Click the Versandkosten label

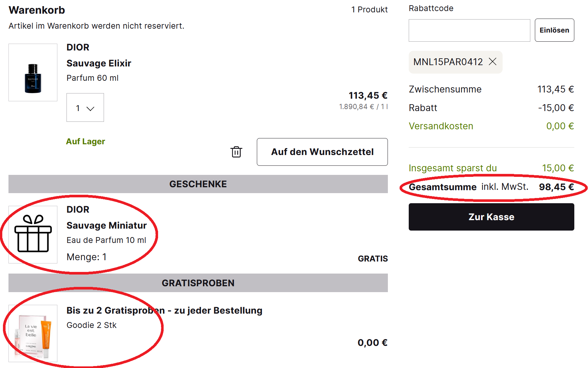click(x=441, y=126)
